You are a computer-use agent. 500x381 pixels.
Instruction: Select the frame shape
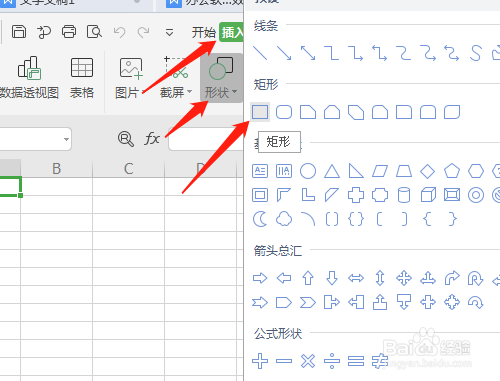pos(260,195)
